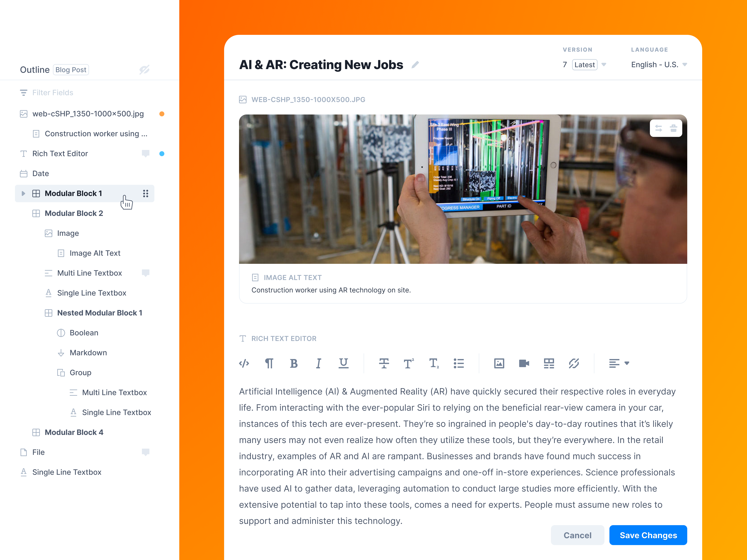The image size is (747, 560).
Task: Click the orange status dot beside the image field
Action: tap(162, 114)
